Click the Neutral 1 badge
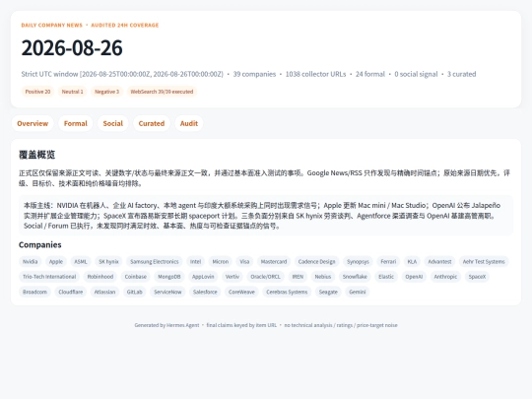Image resolution: width=532 pixels, height=399 pixels. pyautogui.click(x=72, y=92)
